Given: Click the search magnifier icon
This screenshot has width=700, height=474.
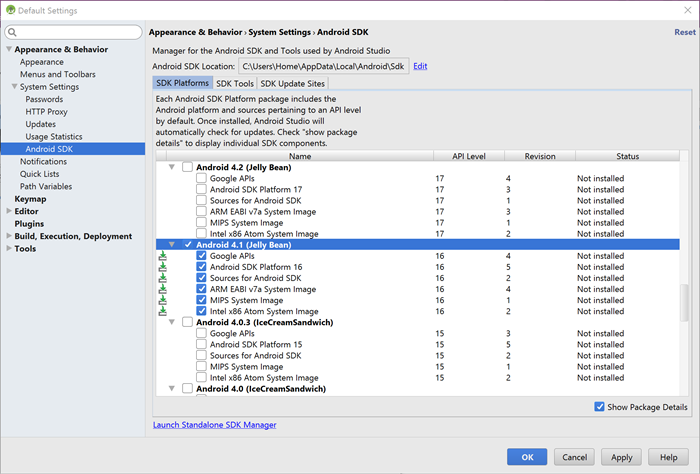Looking at the screenshot, I should click(12, 32).
